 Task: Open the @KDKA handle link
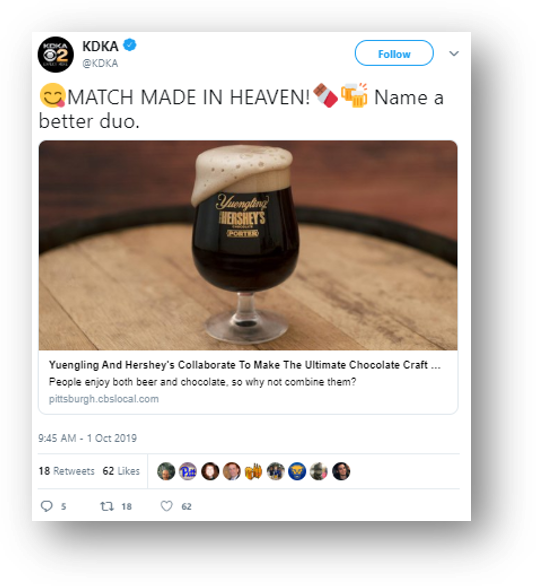tap(100, 63)
